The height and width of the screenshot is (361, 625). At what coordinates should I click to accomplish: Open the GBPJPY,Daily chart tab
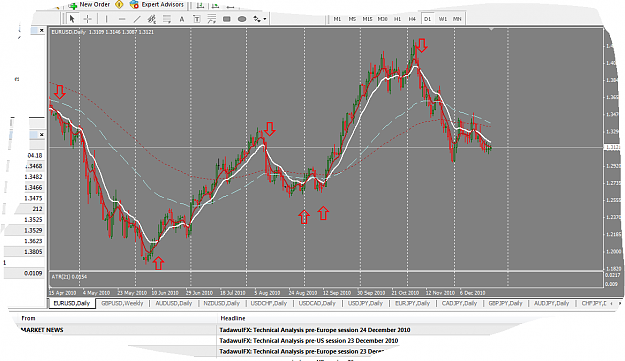pyautogui.click(x=505, y=303)
